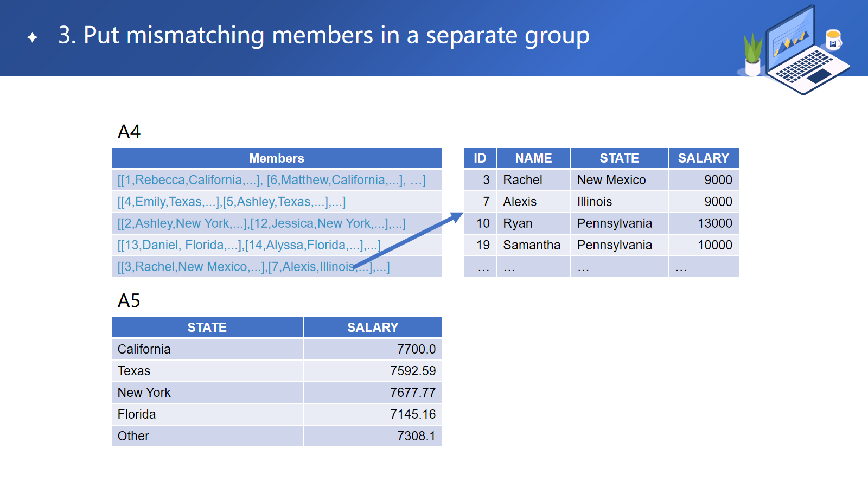Select the salary value 13000 for Ryan

[714, 223]
